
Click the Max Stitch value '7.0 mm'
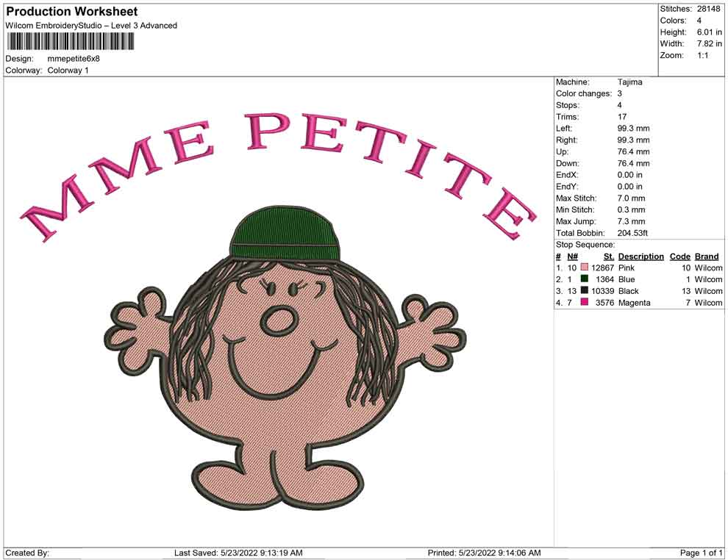click(631, 198)
